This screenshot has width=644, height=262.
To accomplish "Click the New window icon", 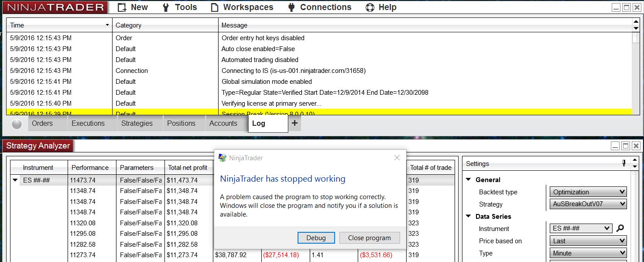I will (122, 7).
